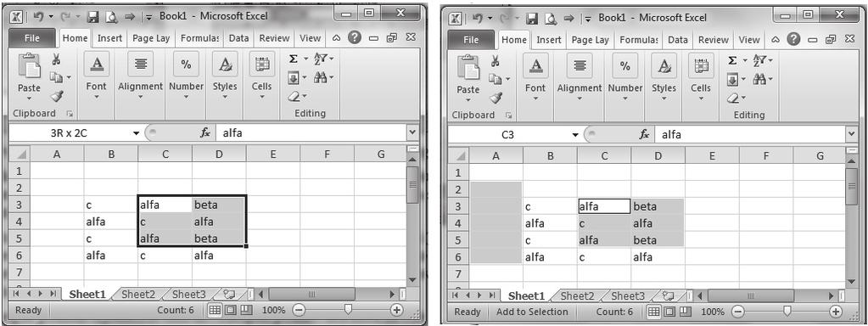This screenshot has height=326, width=868.
Task: Click Cut scissors icon in right window
Action: (496, 61)
